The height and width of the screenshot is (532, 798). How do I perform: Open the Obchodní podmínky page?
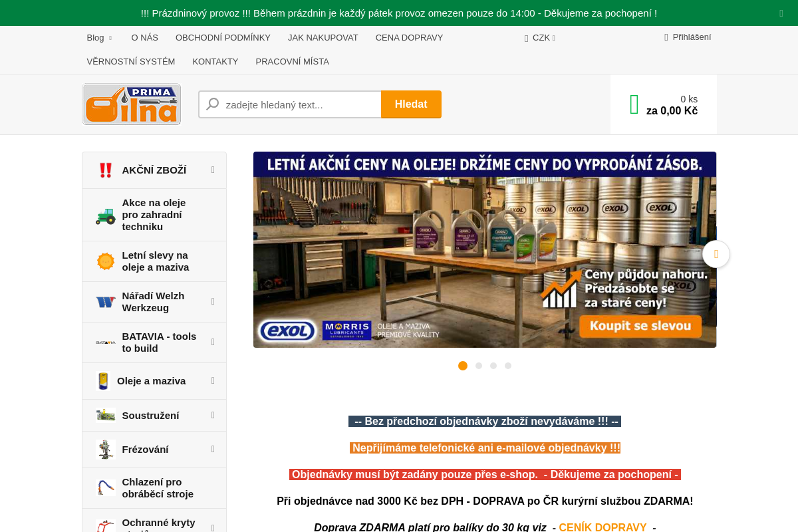(x=223, y=38)
